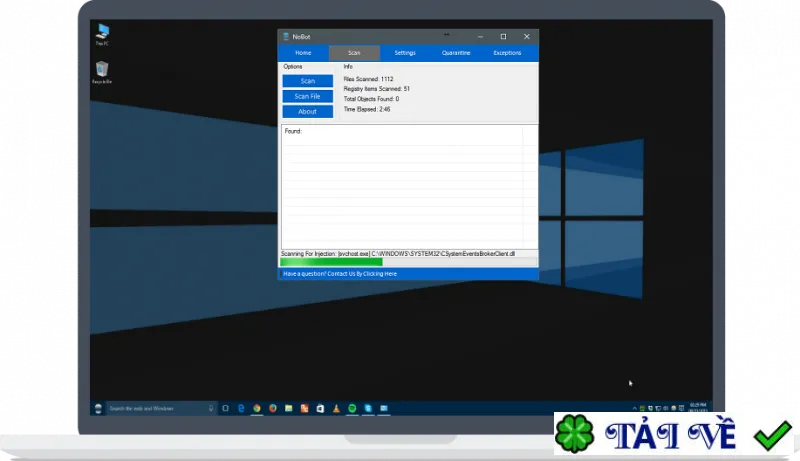Launch Firefox from the taskbar

(272, 408)
